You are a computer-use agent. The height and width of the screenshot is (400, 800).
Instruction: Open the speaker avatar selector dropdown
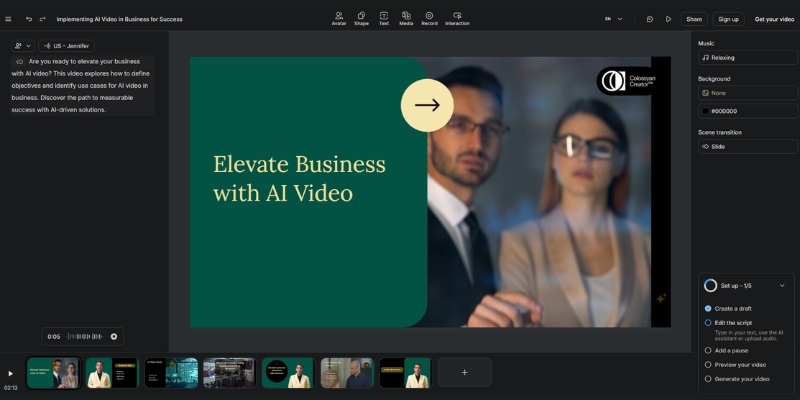23,46
